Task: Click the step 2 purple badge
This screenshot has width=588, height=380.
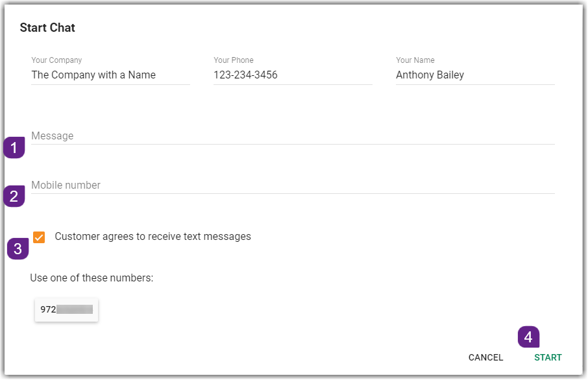Action: click(x=14, y=196)
